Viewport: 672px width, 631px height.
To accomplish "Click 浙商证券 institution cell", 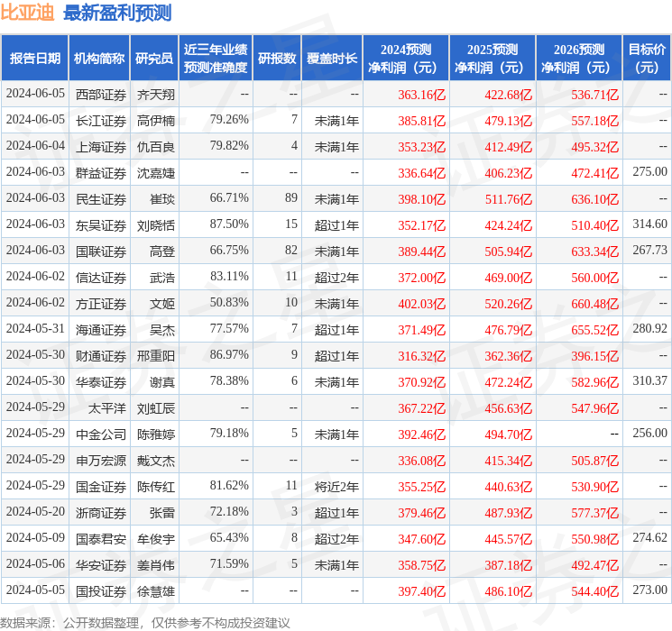I will tap(101, 513).
